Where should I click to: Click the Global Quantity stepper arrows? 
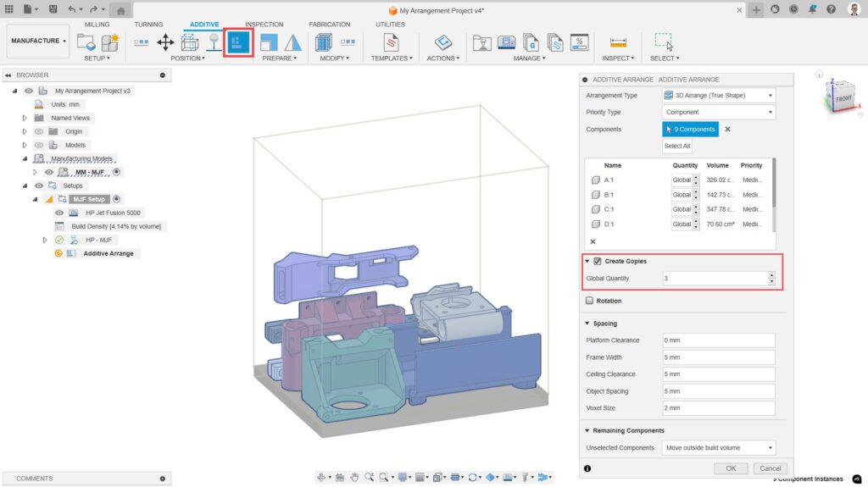coord(771,278)
